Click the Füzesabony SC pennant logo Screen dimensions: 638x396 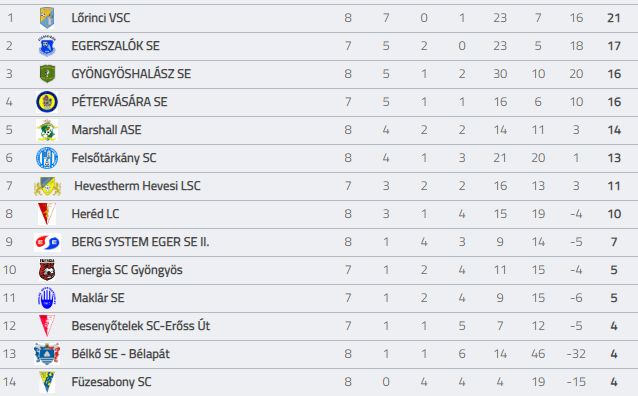pyautogui.click(x=47, y=382)
